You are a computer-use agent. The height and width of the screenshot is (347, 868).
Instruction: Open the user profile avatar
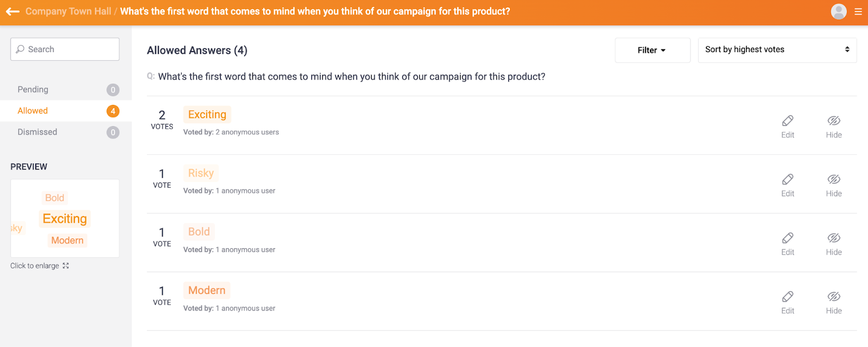point(839,11)
